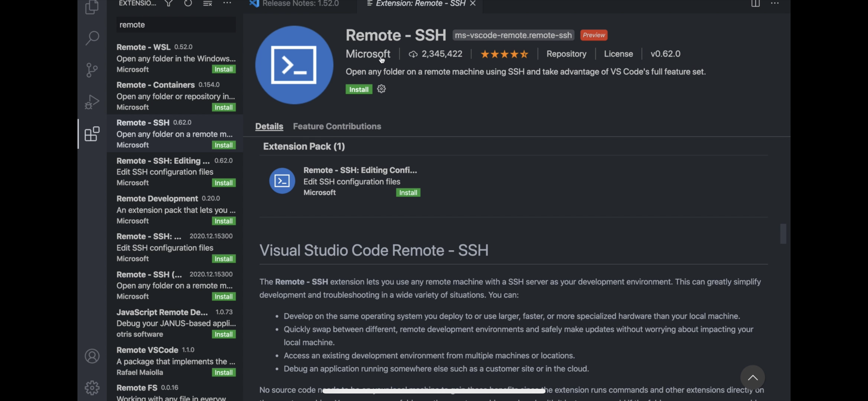Viewport: 868px width, 401px height.
Task: Click the split editor icon
Action: tap(755, 3)
